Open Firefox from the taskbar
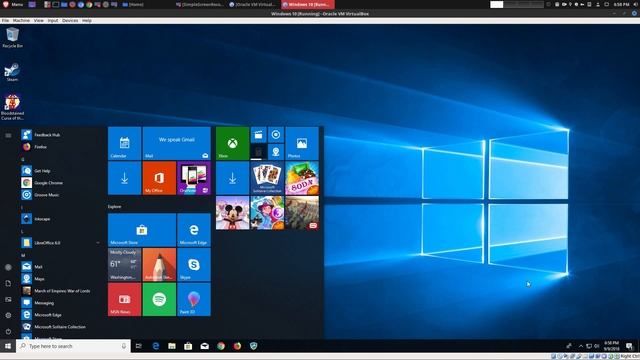The image size is (640, 360). (237, 346)
